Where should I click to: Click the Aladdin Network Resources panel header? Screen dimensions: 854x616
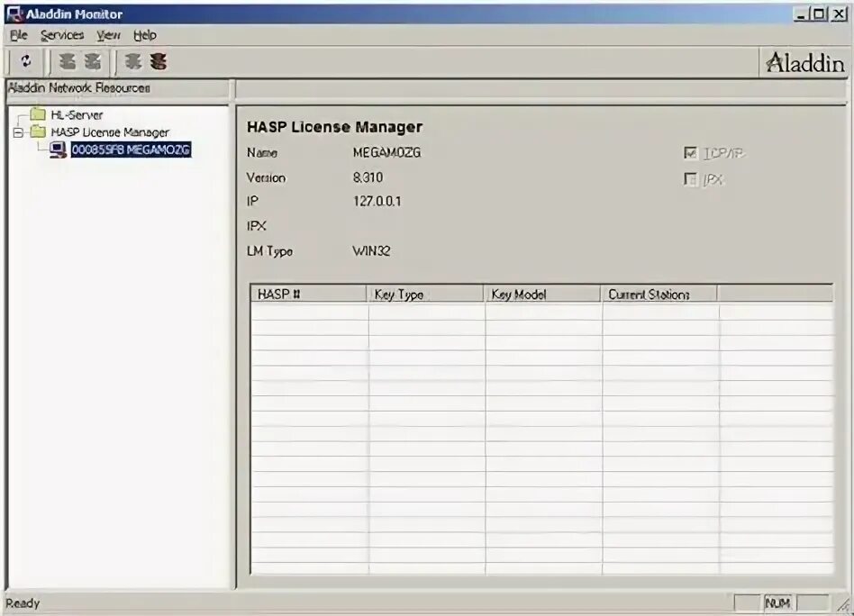(x=118, y=88)
